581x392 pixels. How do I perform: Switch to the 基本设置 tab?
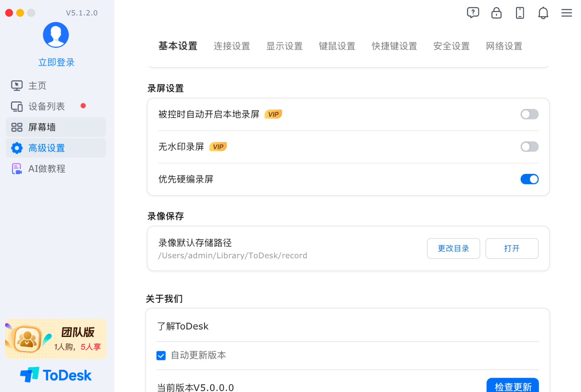point(178,46)
